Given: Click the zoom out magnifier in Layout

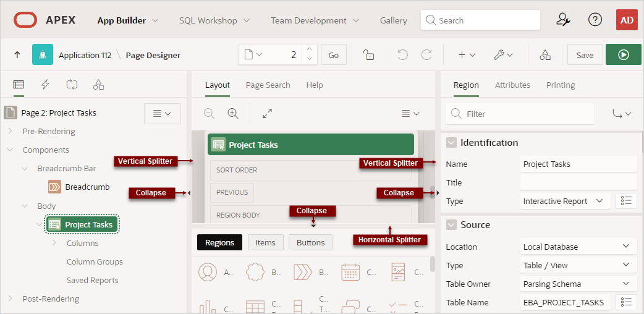Looking at the screenshot, I should click(x=209, y=114).
